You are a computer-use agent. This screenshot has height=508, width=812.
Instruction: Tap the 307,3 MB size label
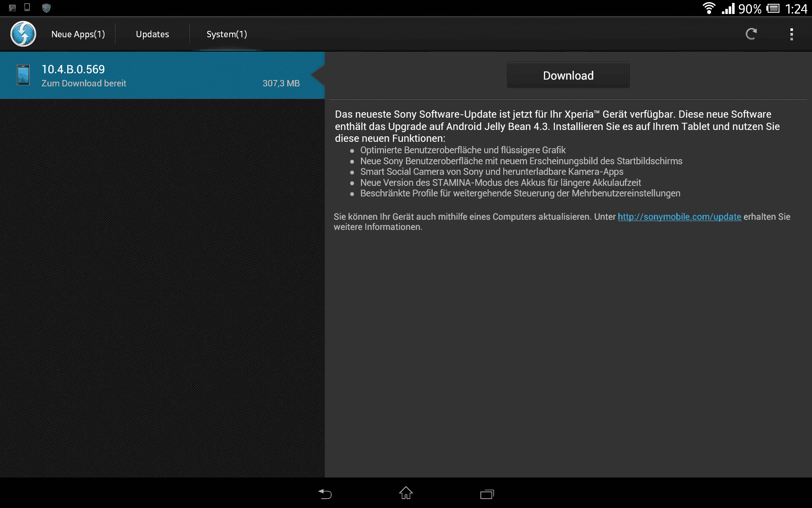[x=281, y=83]
